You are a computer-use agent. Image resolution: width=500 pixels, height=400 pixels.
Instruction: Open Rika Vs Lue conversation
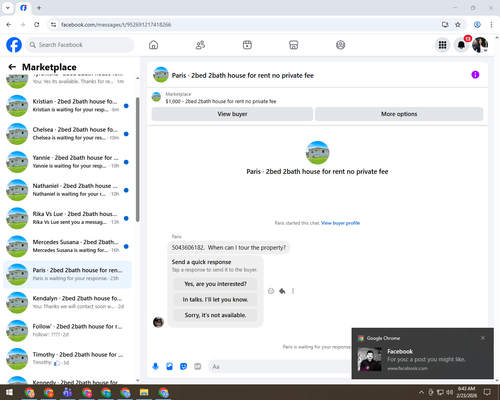(x=67, y=218)
